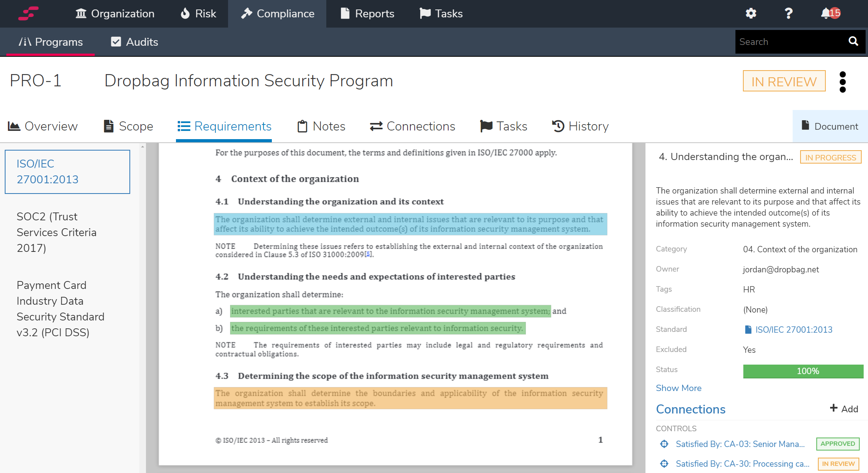This screenshot has height=473, width=868.
Task: Click the app logo in the top bar
Action: (28, 13)
